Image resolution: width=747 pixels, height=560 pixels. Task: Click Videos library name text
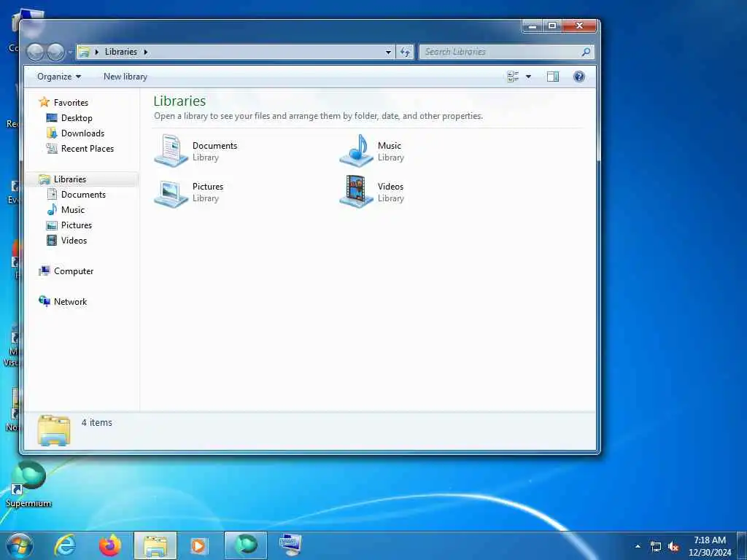(x=391, y=187)
